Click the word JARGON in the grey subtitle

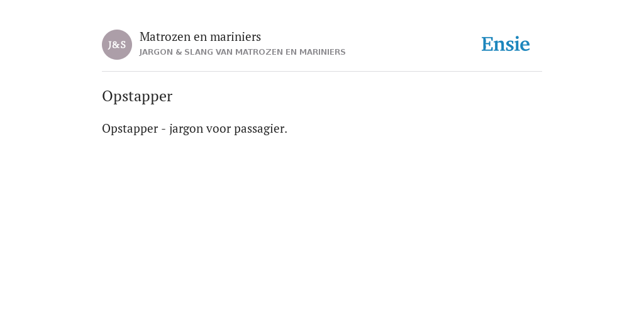156,52
